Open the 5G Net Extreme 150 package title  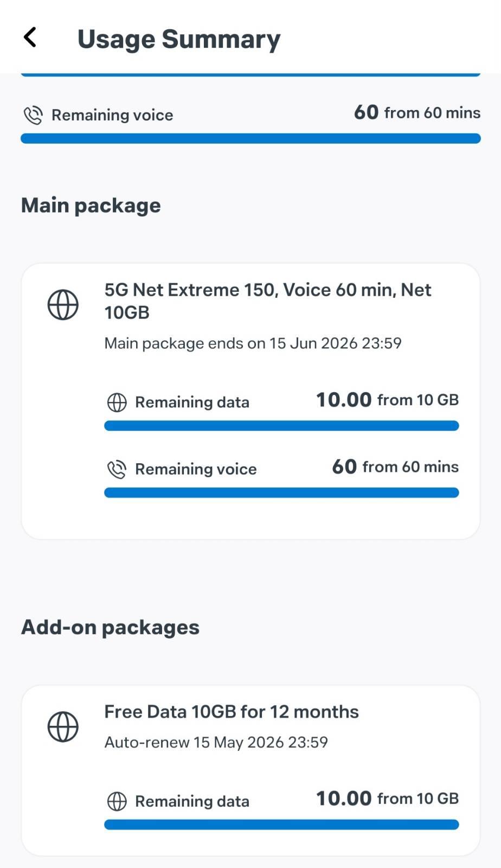tap(268, 301)
